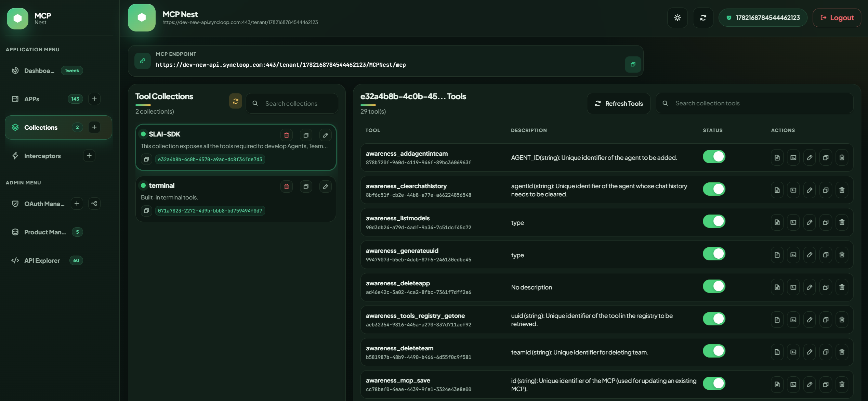Delete the terminal collection
Image resolution: width=868 pixels, height=401 pixels.
(x=286, y=186)
